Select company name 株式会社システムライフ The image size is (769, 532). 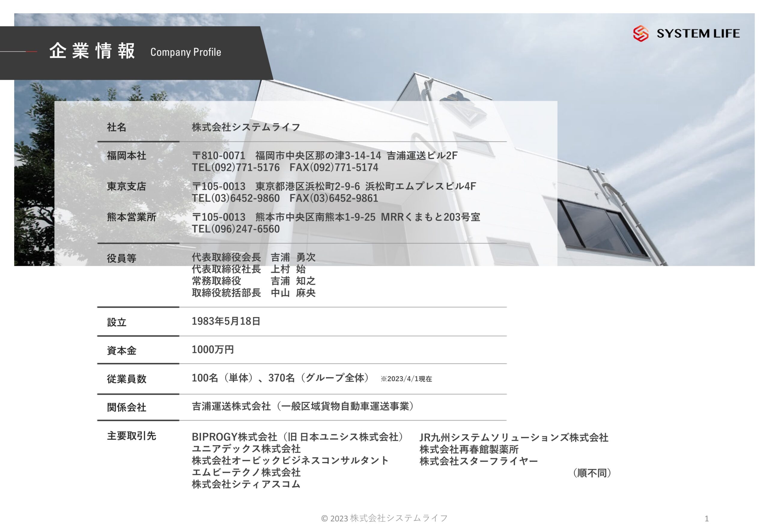(246, 127)
